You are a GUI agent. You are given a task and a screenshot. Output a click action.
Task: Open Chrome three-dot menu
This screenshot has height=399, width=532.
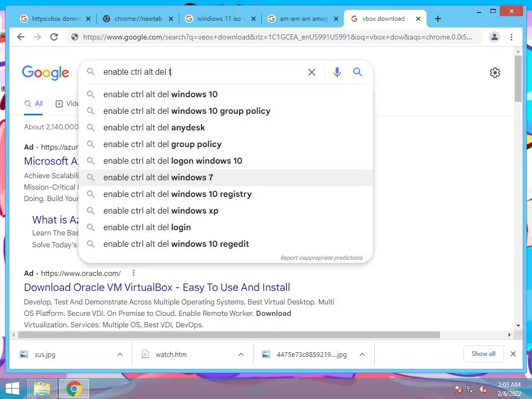coord(511,37)
